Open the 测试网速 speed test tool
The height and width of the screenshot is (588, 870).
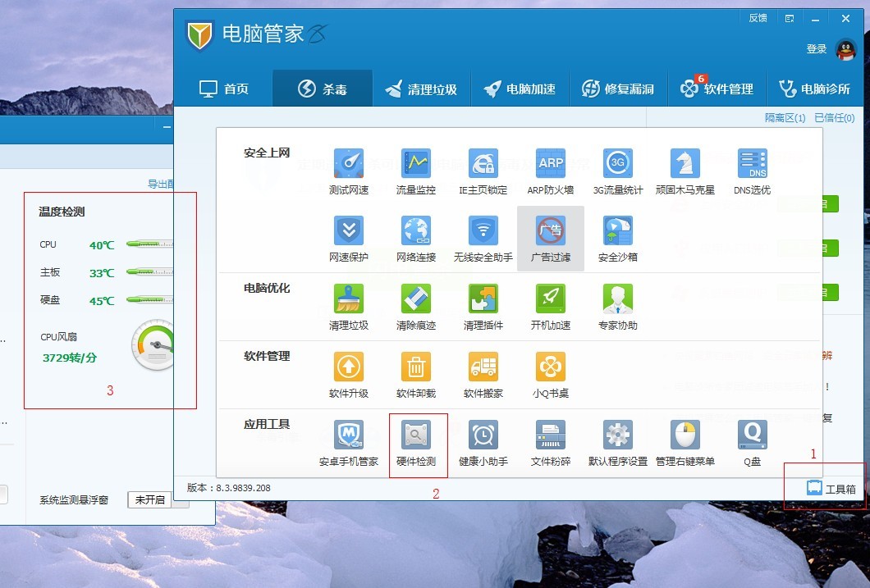click(349, 171)
